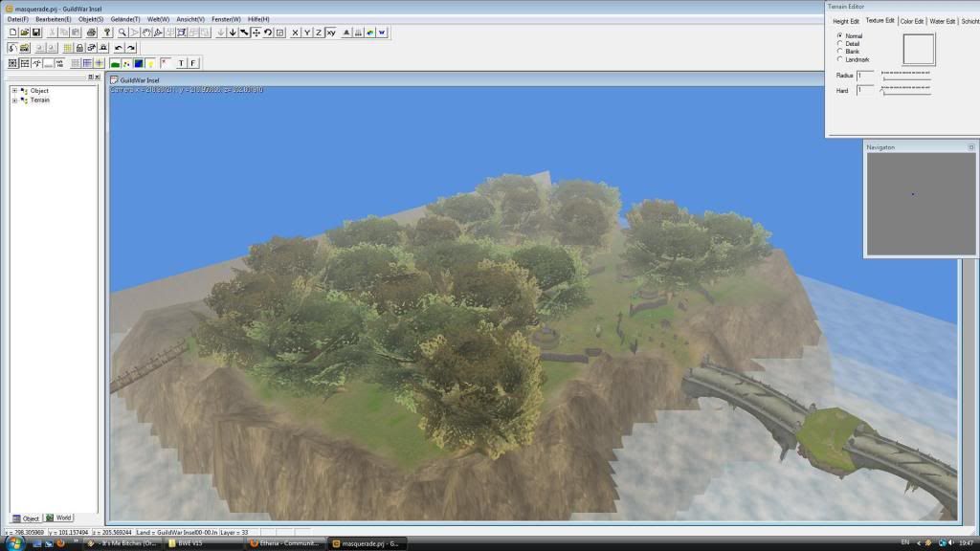Open the Ethena Community taskbar item
This screenshot has width=980, height=551.
285,543
